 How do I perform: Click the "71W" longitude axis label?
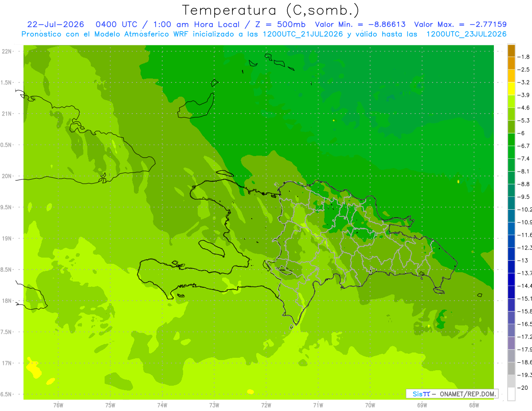click(x=318, y=405)
